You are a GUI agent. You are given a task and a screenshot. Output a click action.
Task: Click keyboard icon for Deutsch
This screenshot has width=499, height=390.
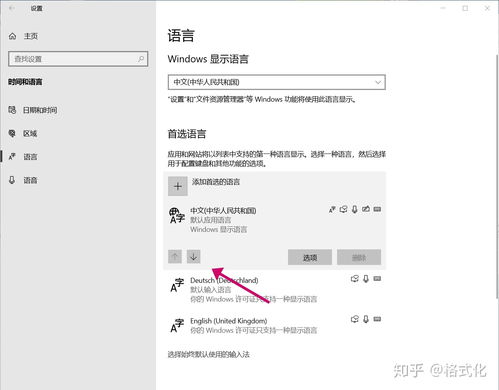point(377,279)
